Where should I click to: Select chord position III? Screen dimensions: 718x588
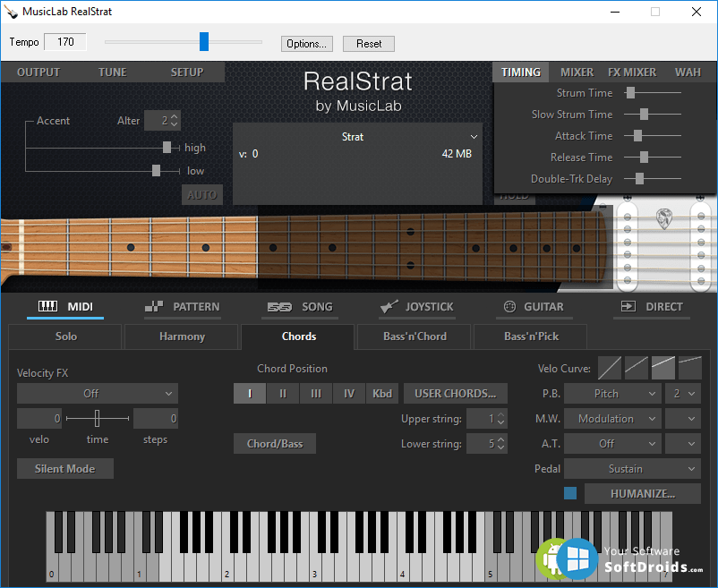[316, 394]
